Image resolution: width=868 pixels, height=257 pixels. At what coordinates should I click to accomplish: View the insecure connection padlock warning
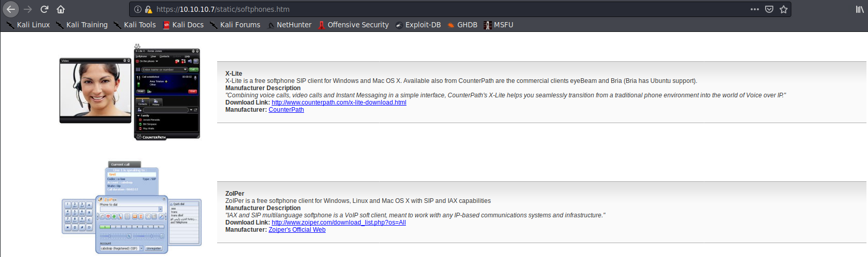[x=149, y=9]
